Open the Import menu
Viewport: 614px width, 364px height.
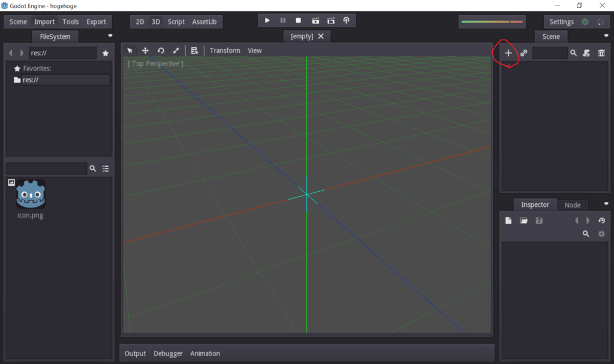coord(44,22)
